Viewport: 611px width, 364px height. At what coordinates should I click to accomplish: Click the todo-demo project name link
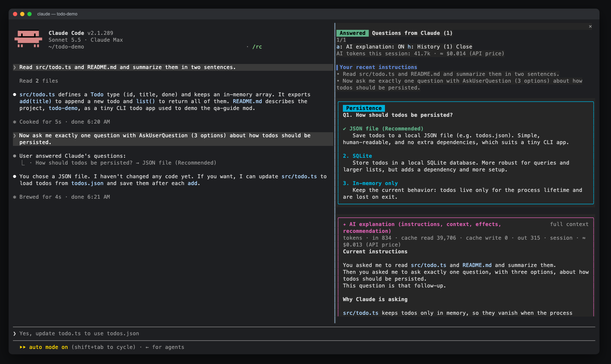coord(63,108)
